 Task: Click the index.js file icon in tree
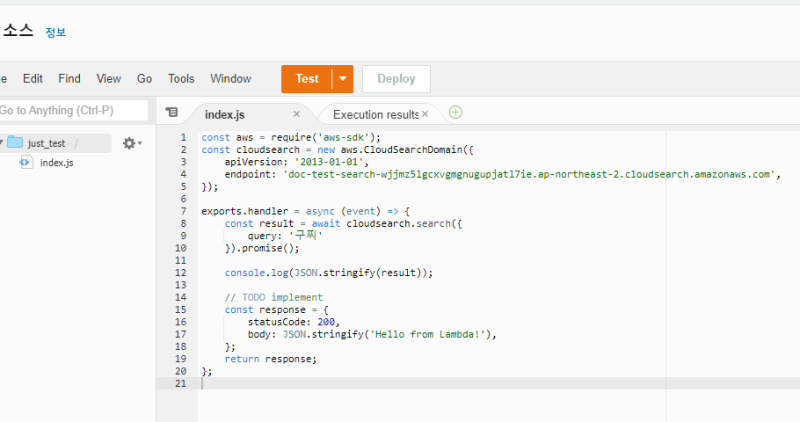(x=26, y=162)
